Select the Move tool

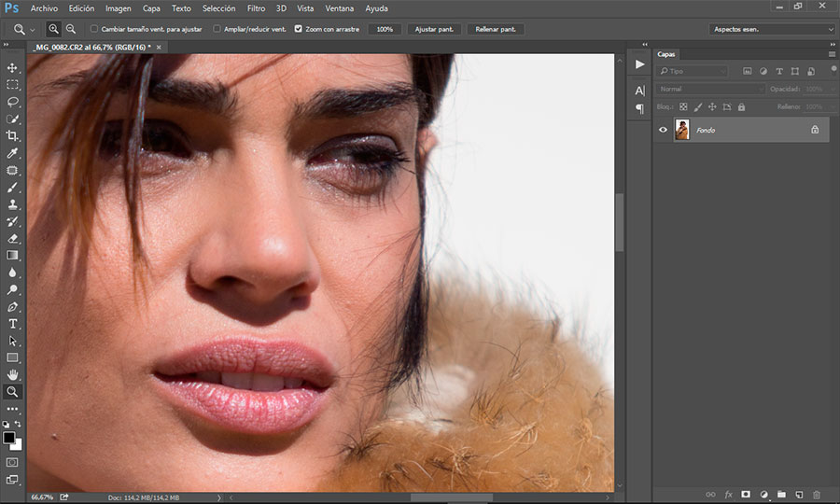tap(13, 68)
